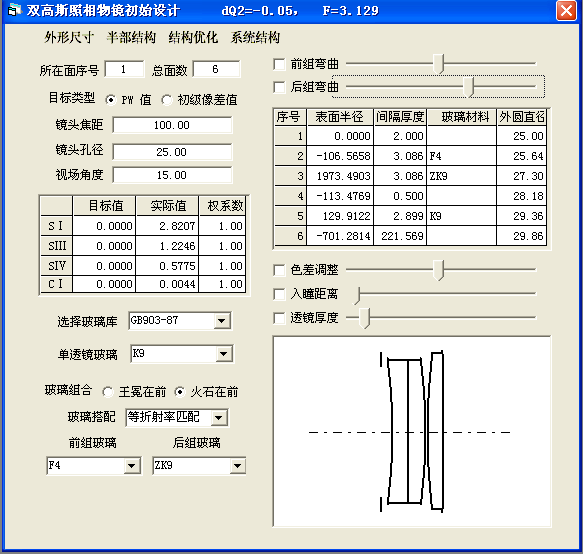Click the 入瞳距离 slider handle
This screenshot has width=583, height=554.
click(x=357, y=295)
